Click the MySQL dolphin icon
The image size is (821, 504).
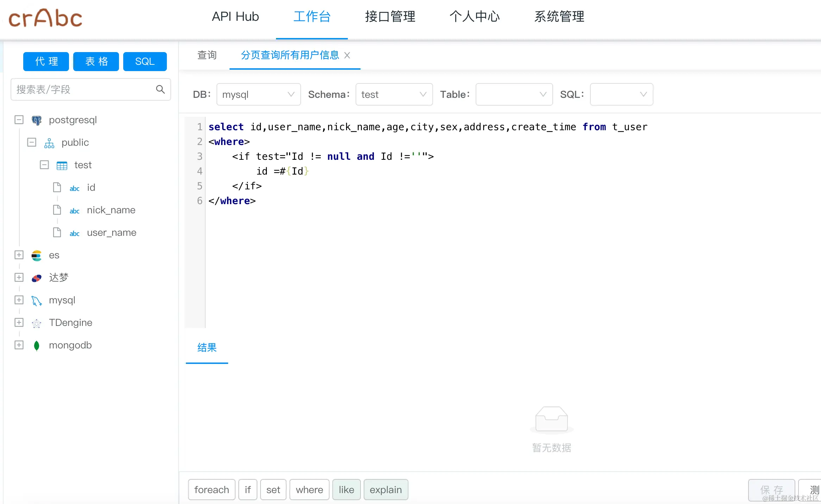click(37, 301)
